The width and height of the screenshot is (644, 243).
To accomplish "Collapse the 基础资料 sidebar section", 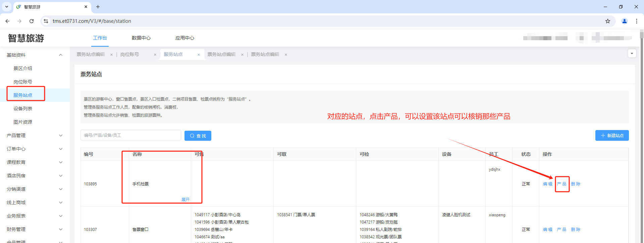I will [x=61, y=55].
